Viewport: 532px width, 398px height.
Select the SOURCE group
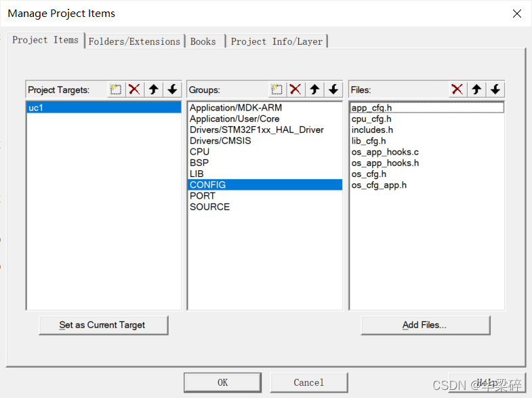click(264, 207)
